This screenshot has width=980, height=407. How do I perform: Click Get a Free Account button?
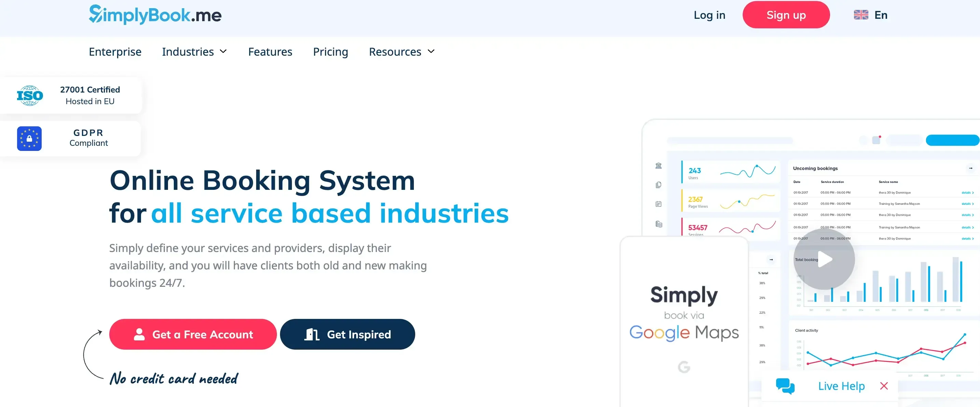[x=193, y=334]
